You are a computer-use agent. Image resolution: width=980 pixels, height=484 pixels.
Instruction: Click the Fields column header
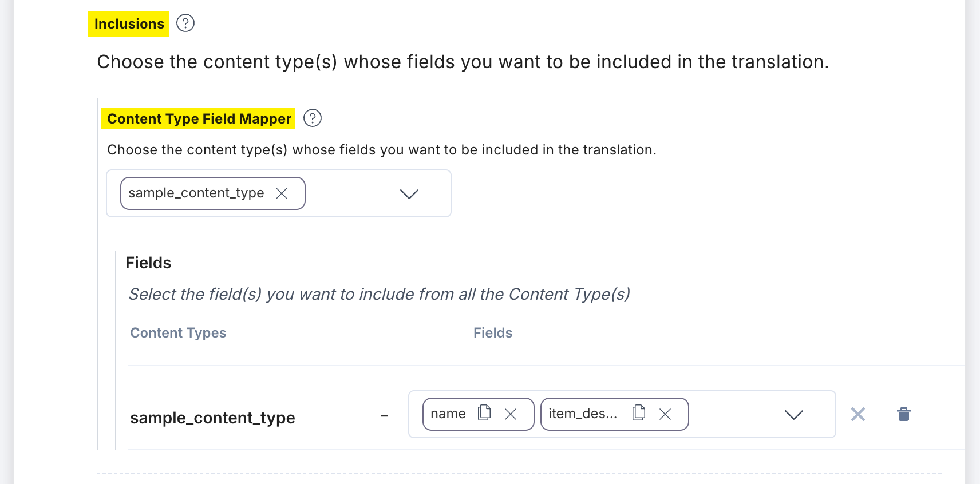(x=493, y=333)
